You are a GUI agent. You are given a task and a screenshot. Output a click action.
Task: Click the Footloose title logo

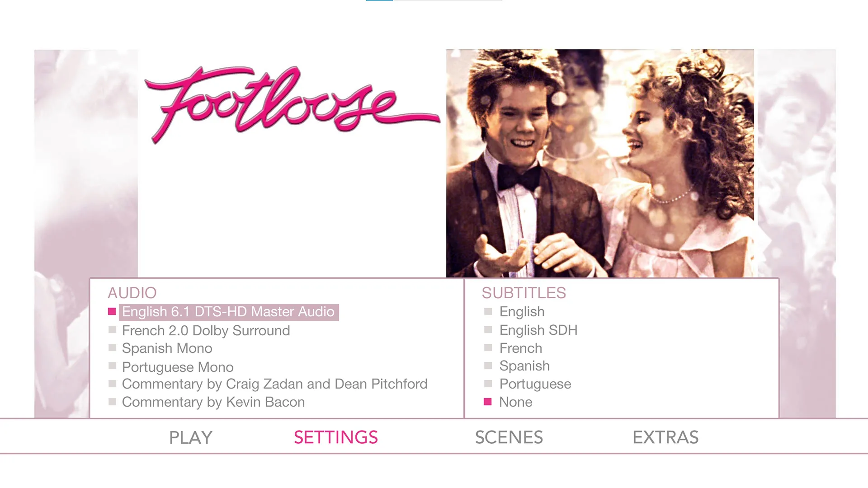[292, 105]
